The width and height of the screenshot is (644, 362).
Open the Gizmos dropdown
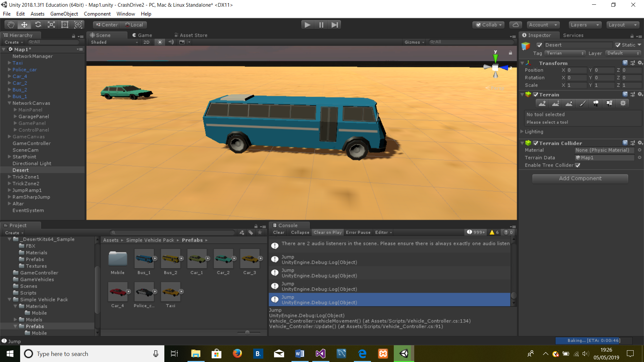[x=414, y=42]
